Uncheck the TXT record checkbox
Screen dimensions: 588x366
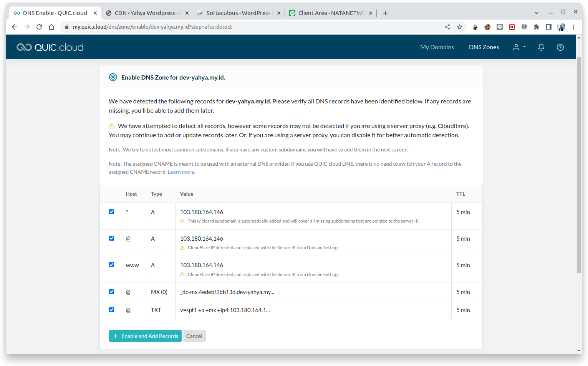click(111, 309)
